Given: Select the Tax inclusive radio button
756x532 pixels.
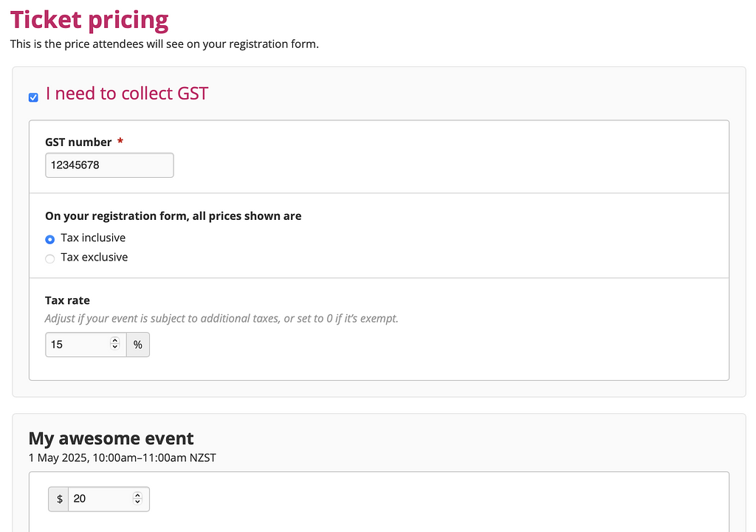Looking at the screenshot, I should point(49,239).
